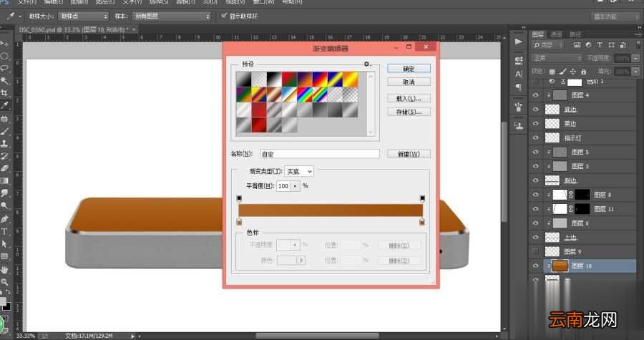Select the left color stop
Screen dimensions: 644x340
click(239, 222)
